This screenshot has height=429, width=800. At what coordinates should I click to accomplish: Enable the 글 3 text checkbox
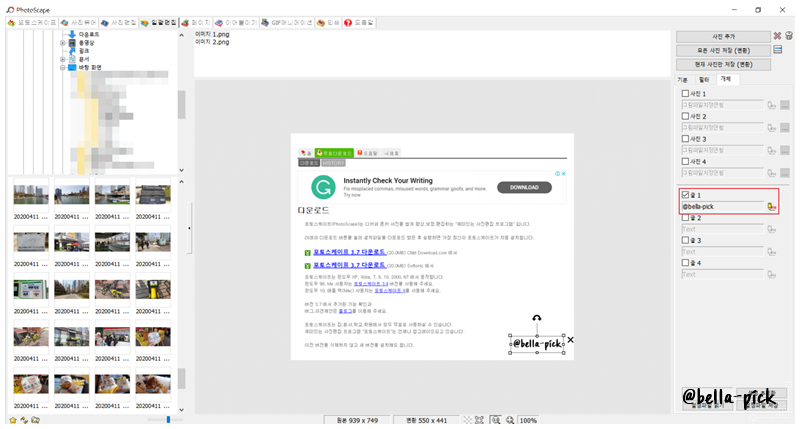tap(685, 240)
